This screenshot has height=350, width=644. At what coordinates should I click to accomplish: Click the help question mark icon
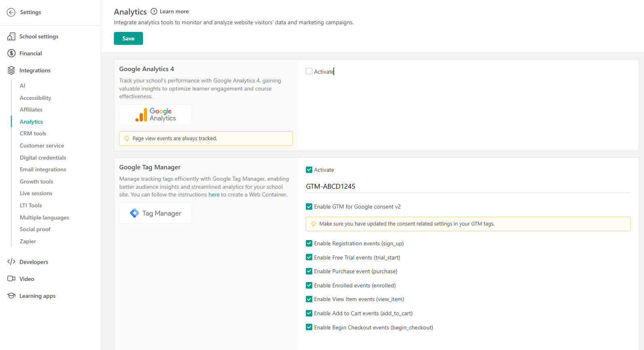[x=154, y=11]
